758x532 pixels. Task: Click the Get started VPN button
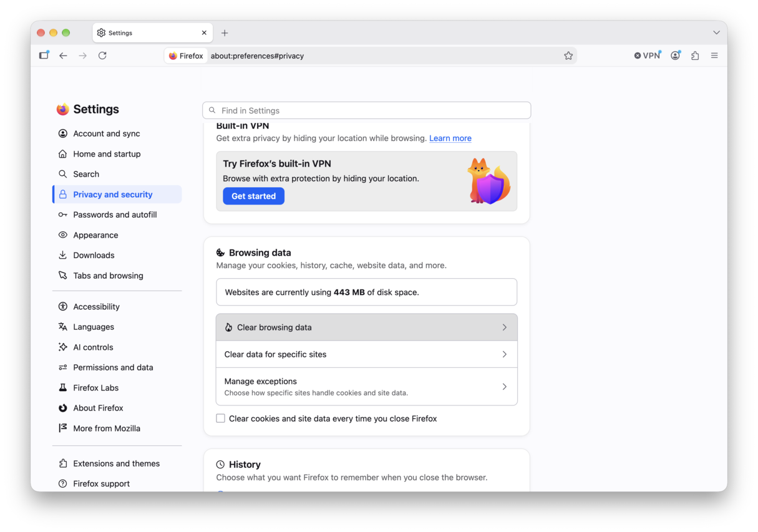click(253, 196)
